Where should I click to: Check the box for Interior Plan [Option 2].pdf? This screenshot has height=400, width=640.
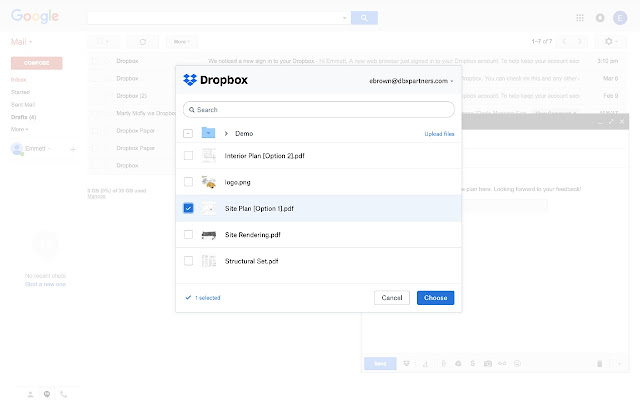point(188,156)
